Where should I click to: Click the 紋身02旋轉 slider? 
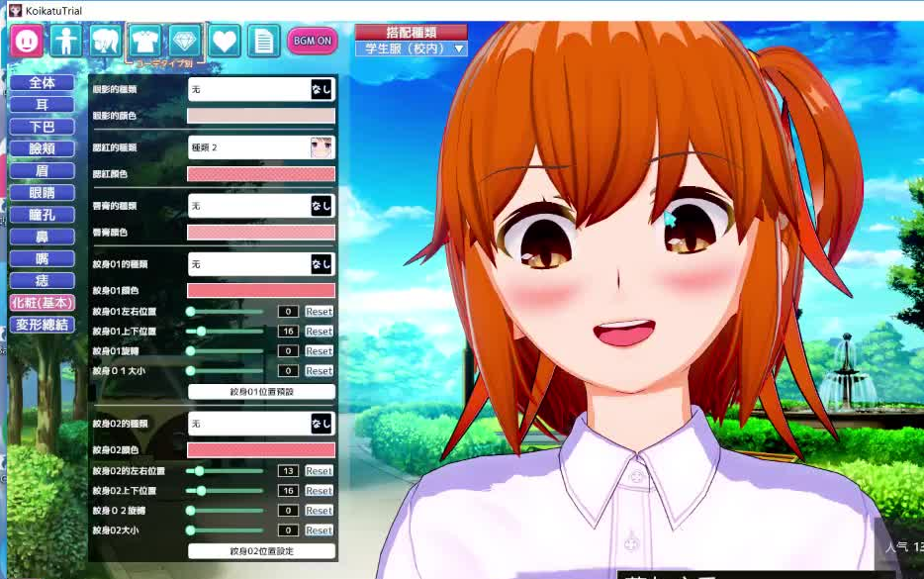tap(225, 511)
